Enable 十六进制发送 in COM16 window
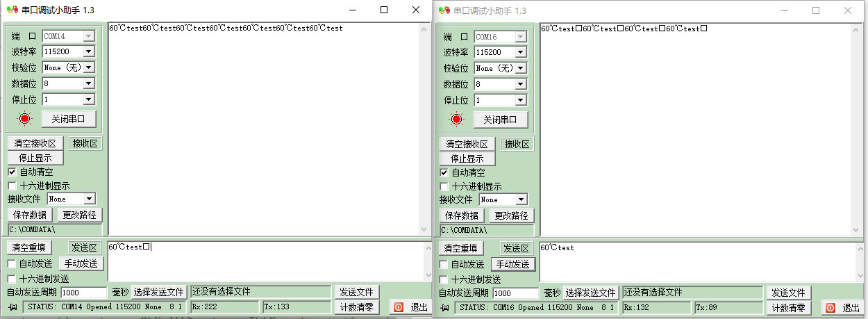Screen dimensions: 868x319 click(444, 279)
